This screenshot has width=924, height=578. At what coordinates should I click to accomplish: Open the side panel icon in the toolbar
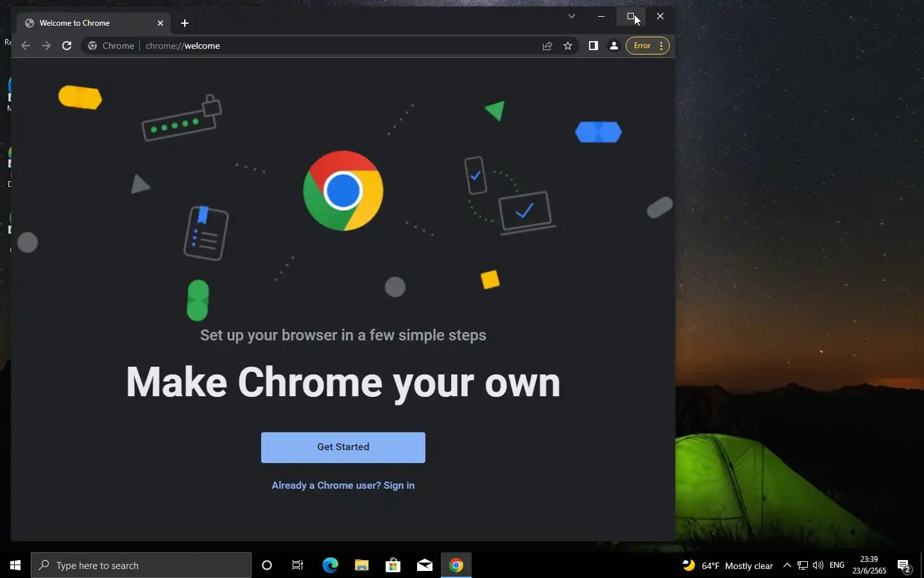point(594,46)
